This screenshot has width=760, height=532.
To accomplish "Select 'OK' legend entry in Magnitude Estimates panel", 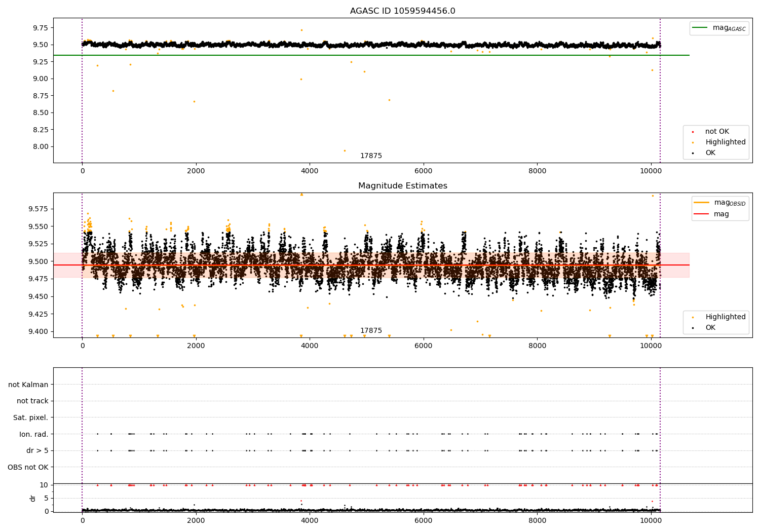I will click(x=710, y=328).
